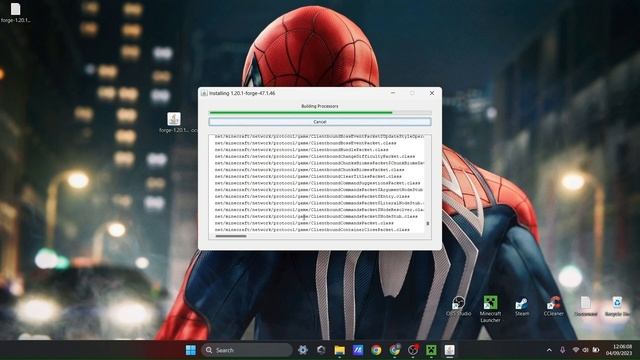Open the app icon right of Settings gear
This screenshot has width=640, height=360.
(x=321, y=350)
